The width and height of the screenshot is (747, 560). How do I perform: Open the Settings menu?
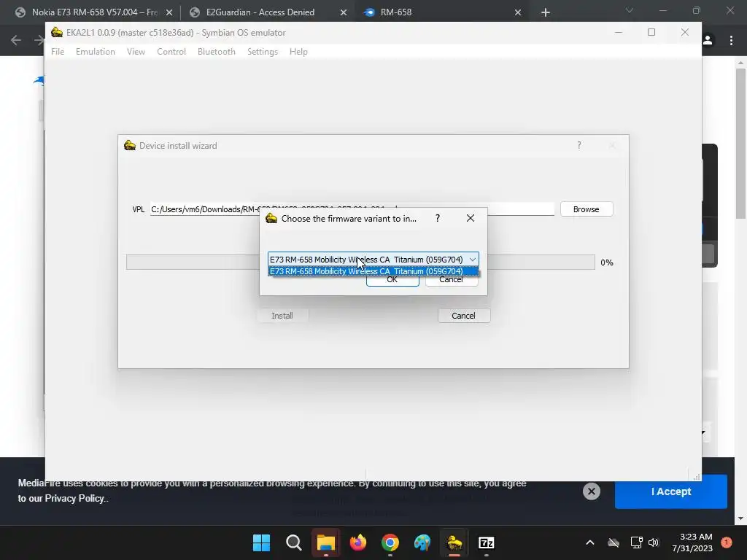263,52
